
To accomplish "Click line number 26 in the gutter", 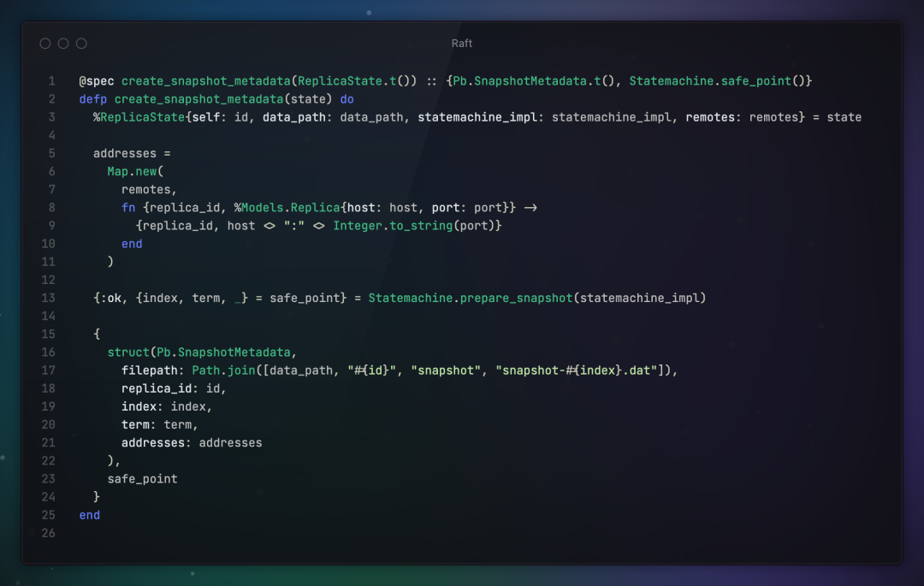I will click(x=48, y=534).
